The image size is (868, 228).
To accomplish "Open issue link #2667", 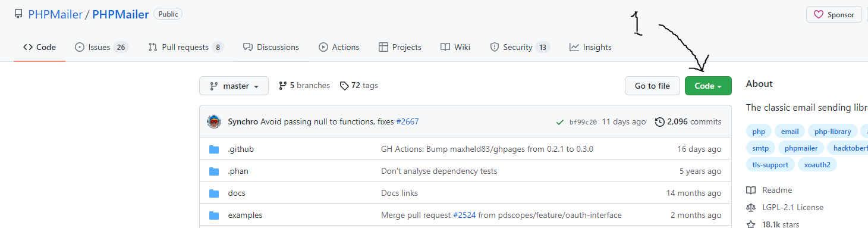I will pyautogui.click(x=408, y=121).
